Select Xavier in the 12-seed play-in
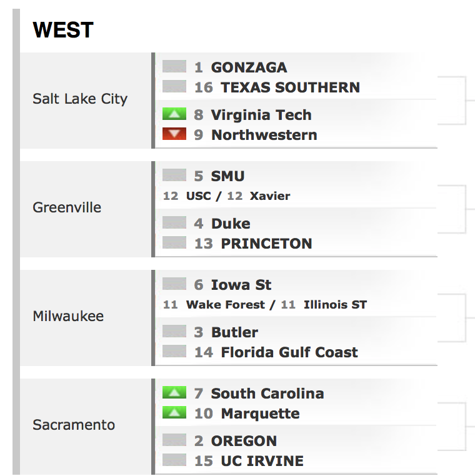 (x=270, y=196)
